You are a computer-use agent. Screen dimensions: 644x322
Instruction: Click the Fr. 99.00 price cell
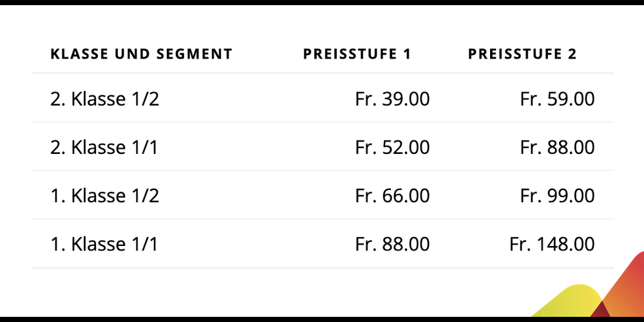pos(557,196)
